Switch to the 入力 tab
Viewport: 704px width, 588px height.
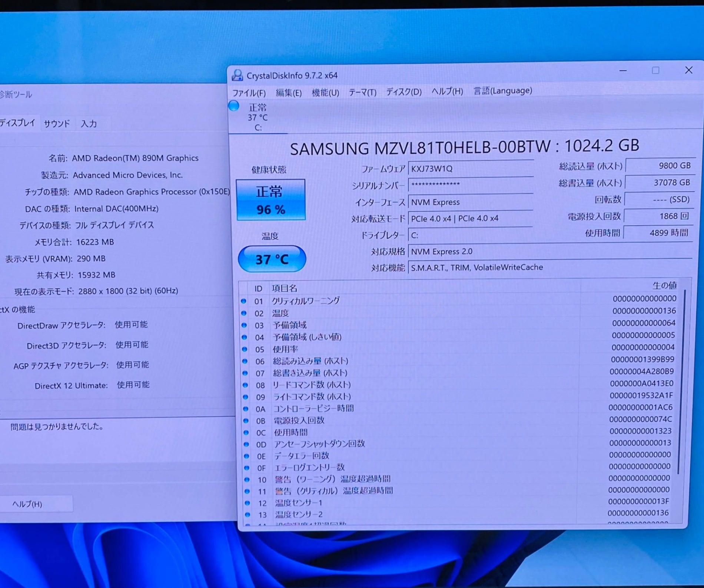click(89, 124)
